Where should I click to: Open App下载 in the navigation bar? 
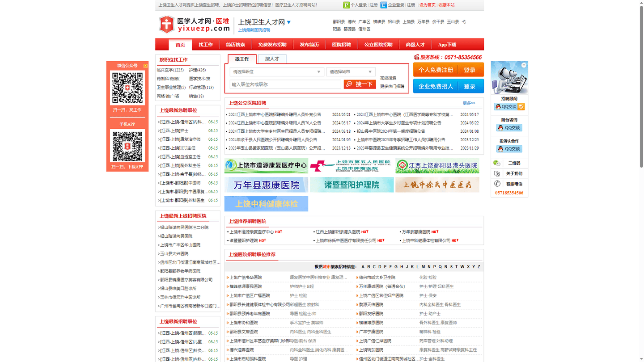click(x=447, y=45)
